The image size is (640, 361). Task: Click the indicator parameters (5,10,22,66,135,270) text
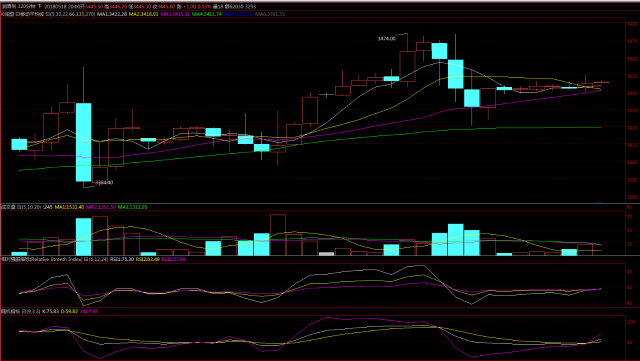point(73,14)
